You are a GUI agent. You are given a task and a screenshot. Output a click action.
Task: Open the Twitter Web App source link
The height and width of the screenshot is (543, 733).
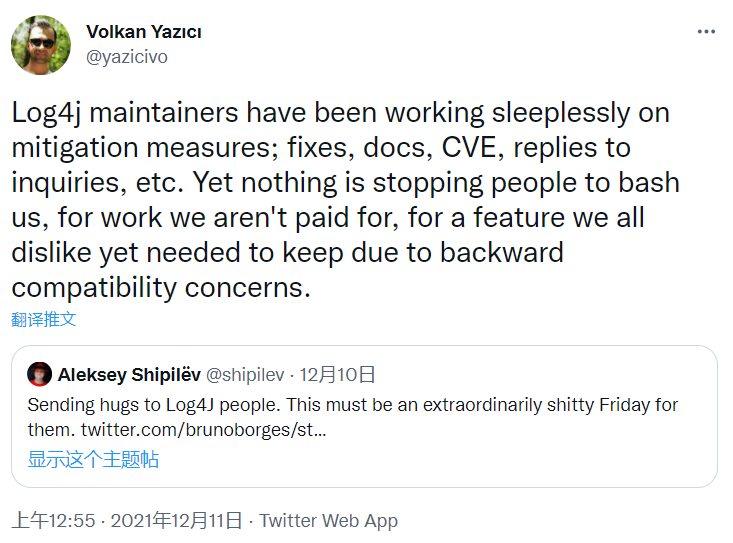328,521
